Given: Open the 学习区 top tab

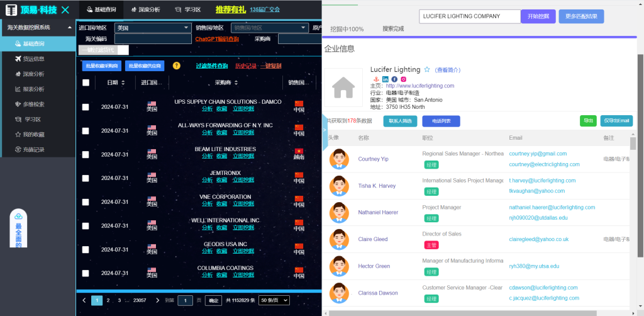Looking at the screenshot, I should (x=188, y=9).
